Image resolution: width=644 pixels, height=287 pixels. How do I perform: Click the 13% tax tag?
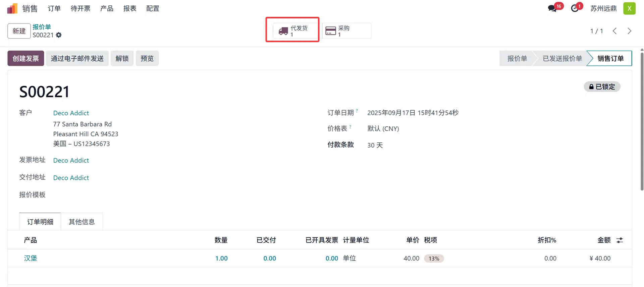[434, 259]
